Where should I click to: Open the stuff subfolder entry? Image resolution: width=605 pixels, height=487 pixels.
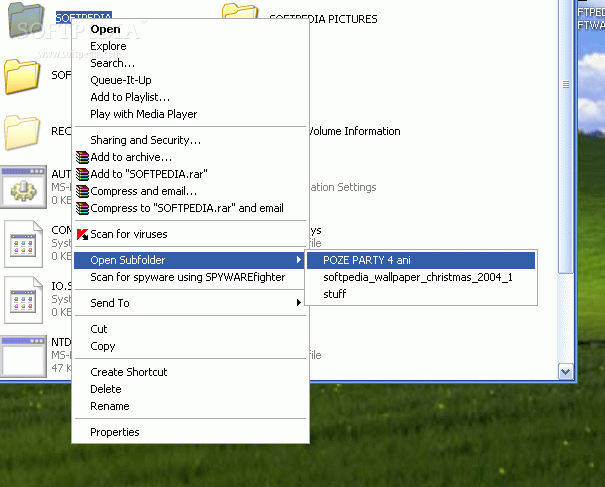[x=421, y=294]
